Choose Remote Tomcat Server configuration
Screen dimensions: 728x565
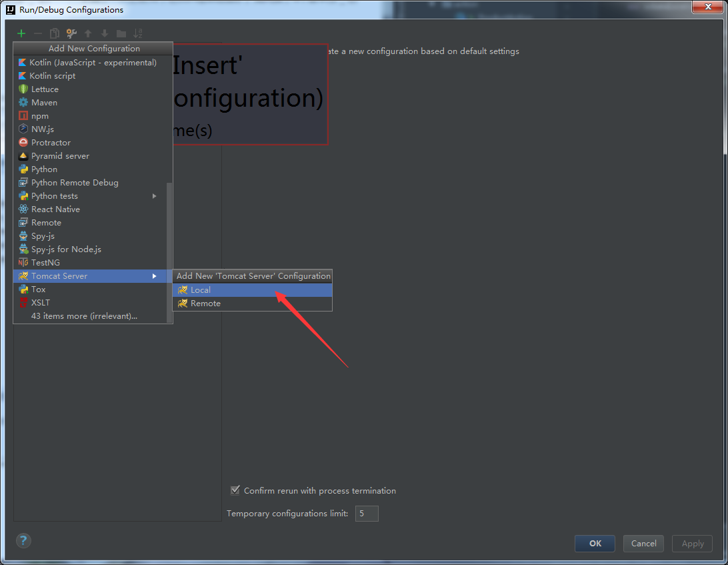(x=205, y=303)
